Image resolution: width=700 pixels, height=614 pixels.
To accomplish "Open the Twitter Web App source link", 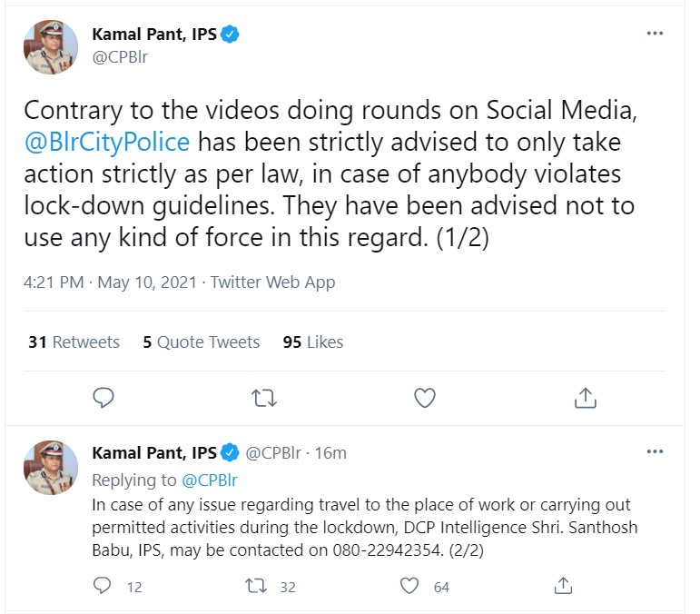I will 272,282.
